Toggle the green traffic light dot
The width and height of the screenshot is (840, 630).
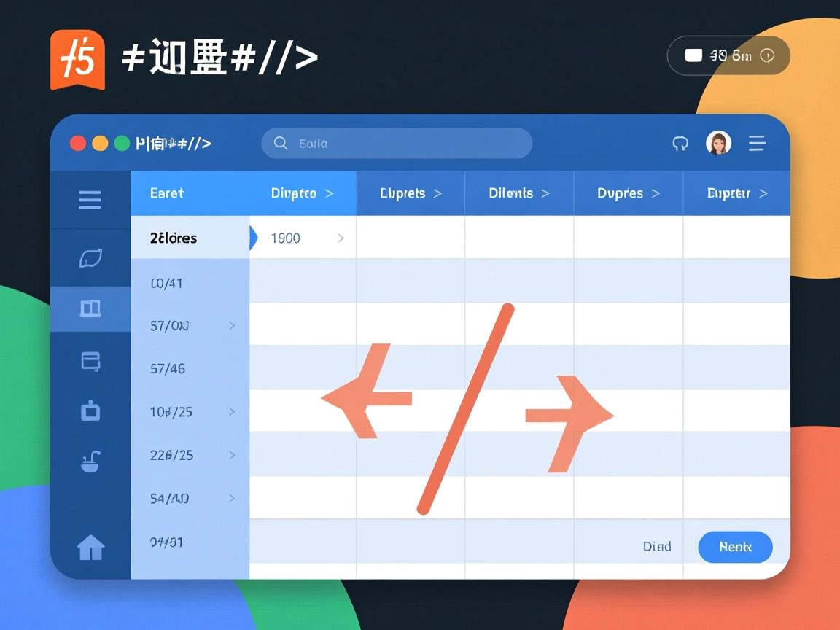[121, 143]
